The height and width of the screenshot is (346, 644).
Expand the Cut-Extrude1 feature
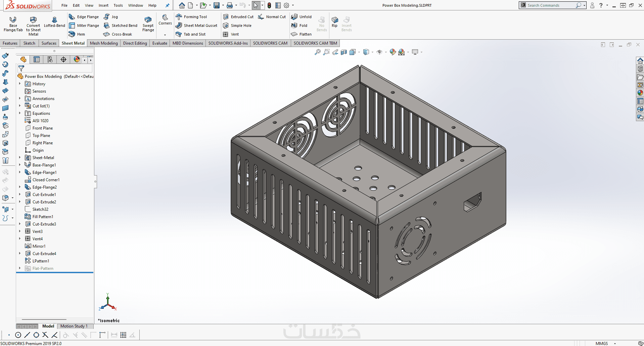pos(20,195)
